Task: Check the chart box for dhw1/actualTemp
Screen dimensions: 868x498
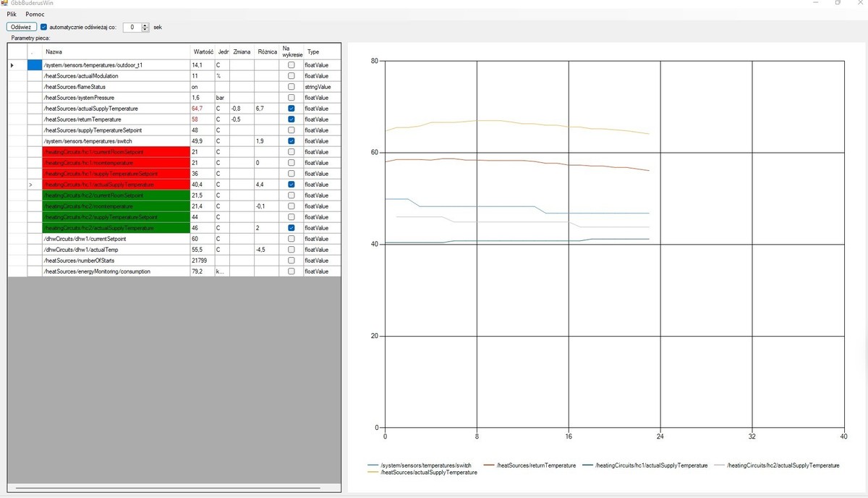Action: tap(291, 250)
